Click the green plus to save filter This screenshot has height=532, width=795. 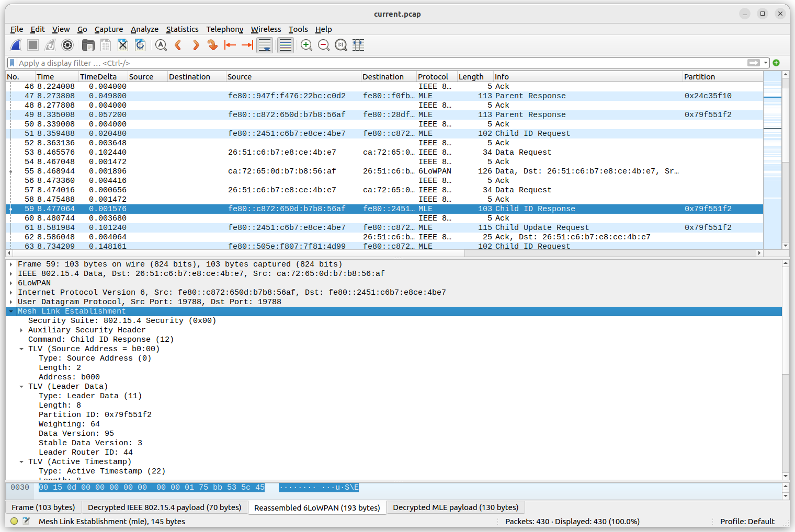click(776, 63)
